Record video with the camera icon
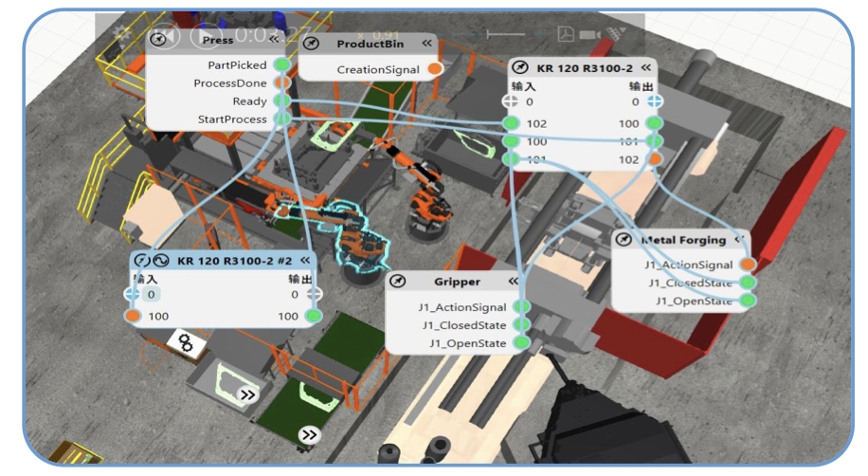The height and width of the screenshot is (476, 868). point(589,35)
